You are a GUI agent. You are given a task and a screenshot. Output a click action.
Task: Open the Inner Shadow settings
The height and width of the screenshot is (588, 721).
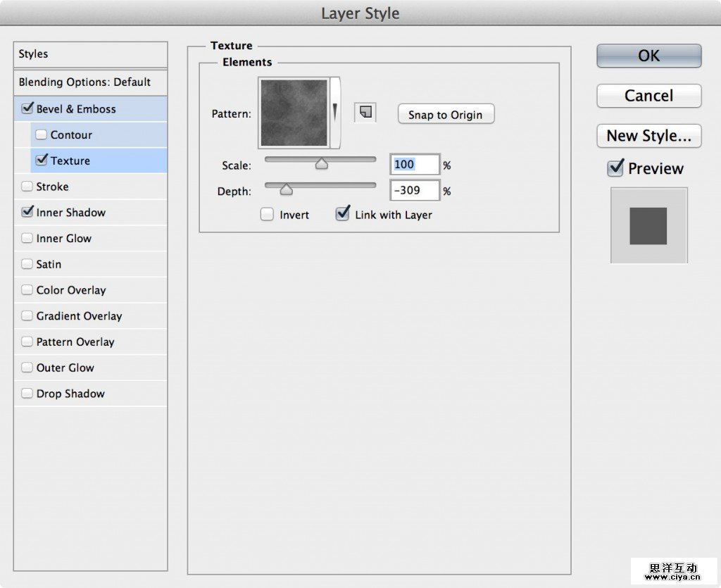[70, 213]
